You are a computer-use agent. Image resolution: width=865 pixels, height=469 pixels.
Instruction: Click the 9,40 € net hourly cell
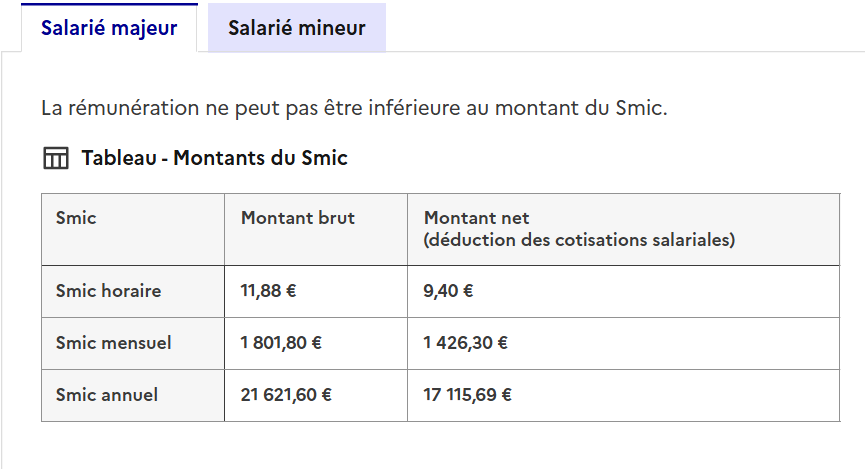click(623, 291)
